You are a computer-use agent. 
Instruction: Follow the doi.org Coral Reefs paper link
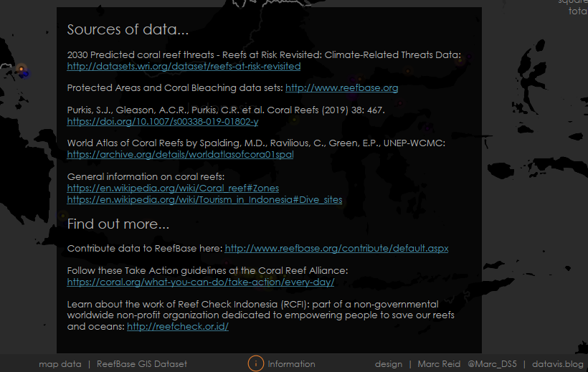pos(163,122)
